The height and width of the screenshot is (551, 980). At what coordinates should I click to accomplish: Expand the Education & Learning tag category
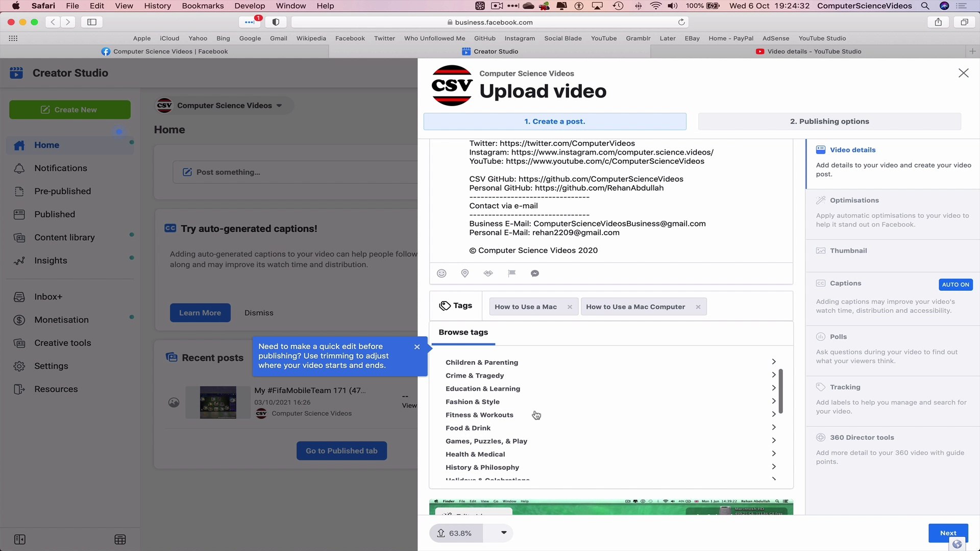(774, 388)
